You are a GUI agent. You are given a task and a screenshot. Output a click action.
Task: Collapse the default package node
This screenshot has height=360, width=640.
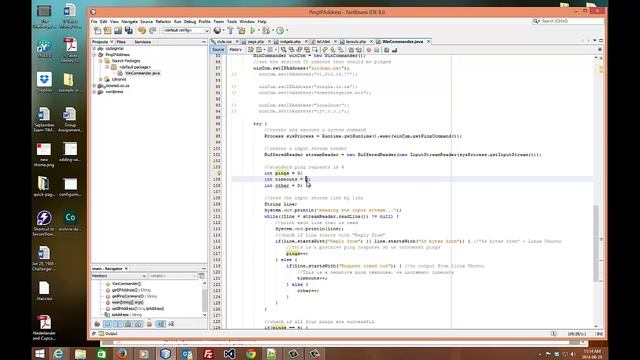tap(107, 67)
